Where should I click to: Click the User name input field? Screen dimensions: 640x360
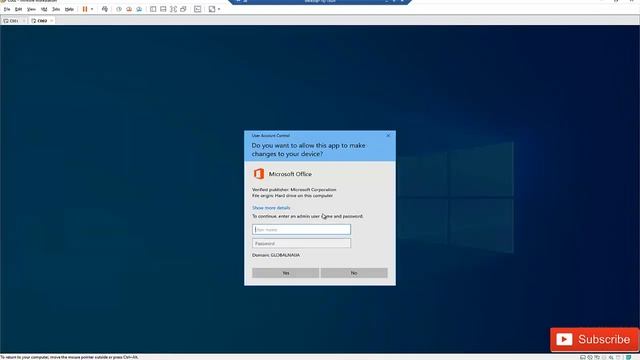pyautogui.click(x=301, y=229)
